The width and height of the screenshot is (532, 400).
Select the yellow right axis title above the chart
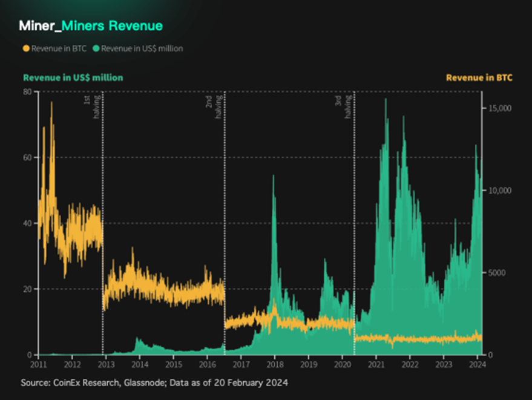tap(479, 77)
